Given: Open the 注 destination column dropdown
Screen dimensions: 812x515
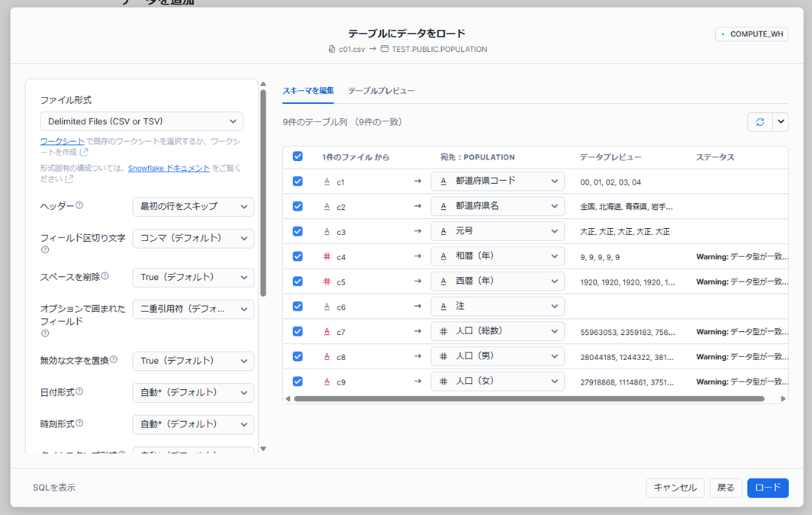Looking at the screenshot, I should [x=498, y=307].
